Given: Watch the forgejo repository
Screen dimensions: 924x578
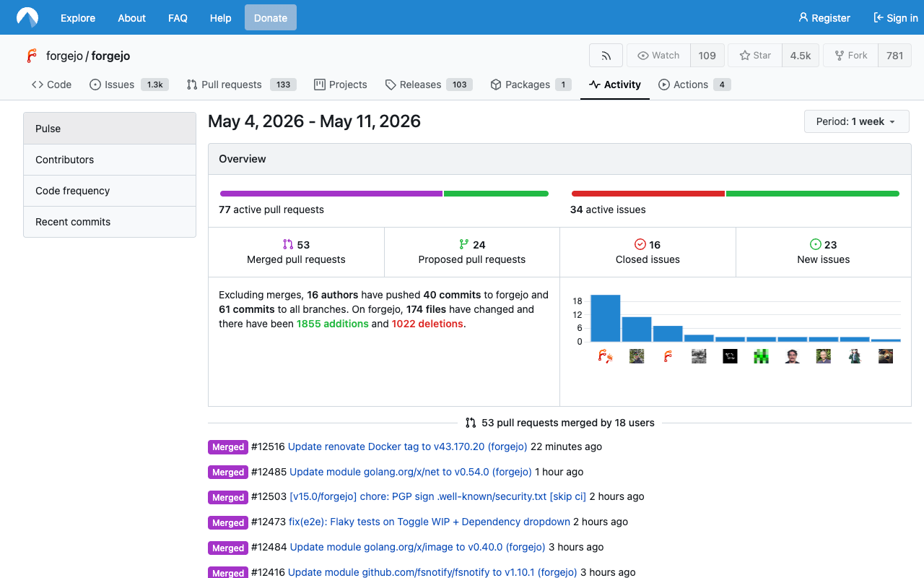Looking at the screenshot, I should coord(658,56).
